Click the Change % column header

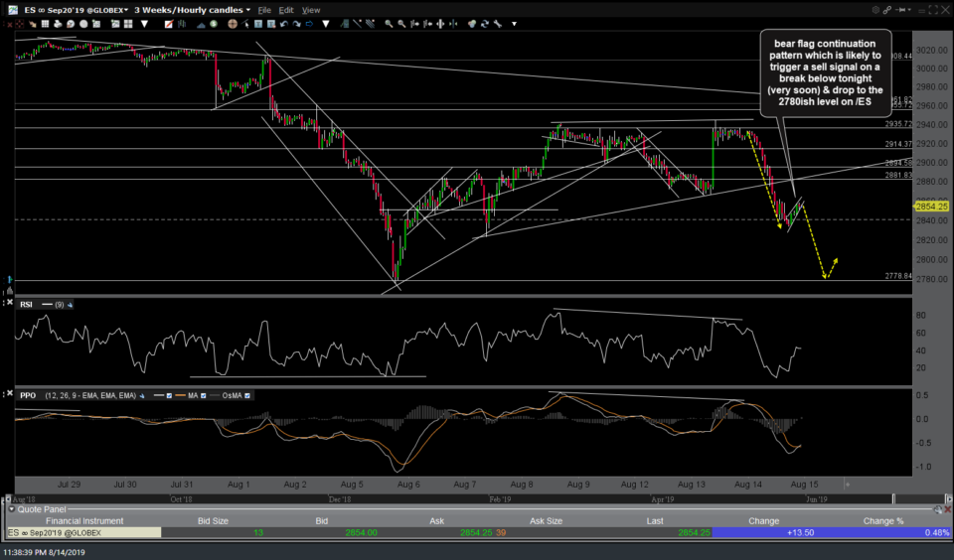[882, 521]
